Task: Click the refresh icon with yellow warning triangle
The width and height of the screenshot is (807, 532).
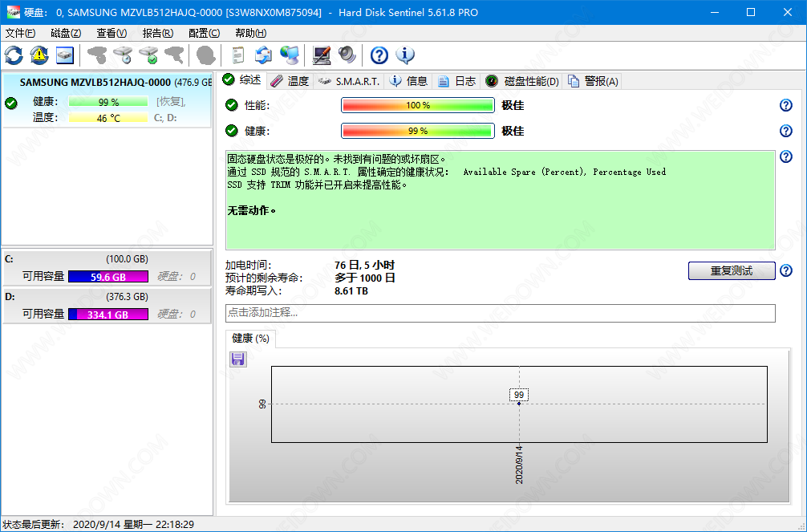Action: point(39,55)
